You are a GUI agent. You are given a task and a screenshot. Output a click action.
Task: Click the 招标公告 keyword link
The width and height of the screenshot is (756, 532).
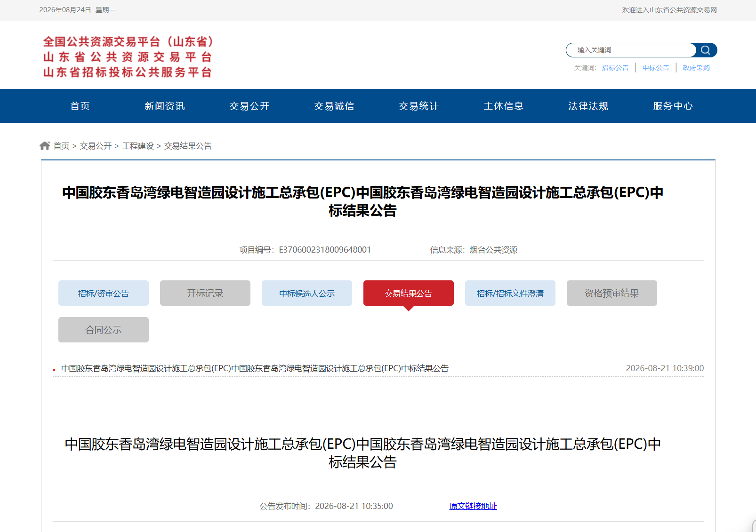pos(615,68)
